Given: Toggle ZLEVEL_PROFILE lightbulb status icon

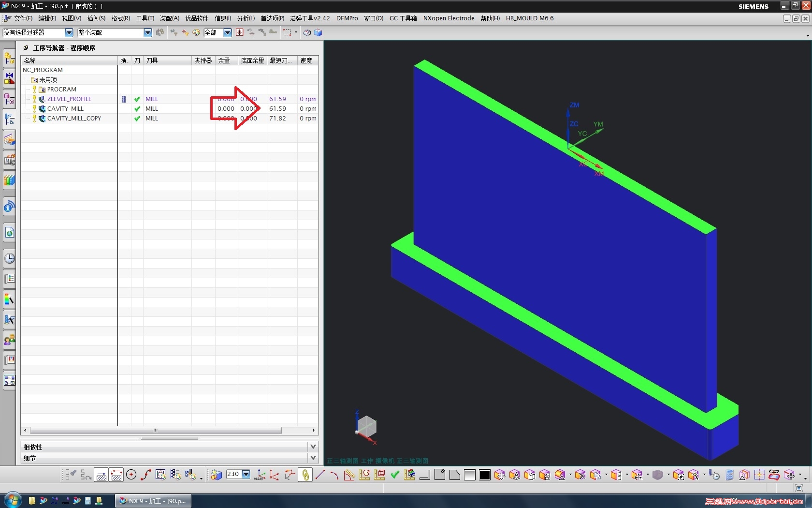Looking at the screenshot, I should pos(34,99).
